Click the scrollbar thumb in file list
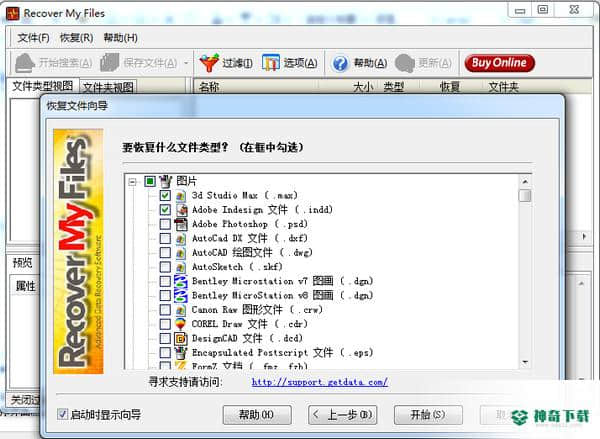Image resolution: width=600 pixels, height=439 pixels. [x=525, y=195]
